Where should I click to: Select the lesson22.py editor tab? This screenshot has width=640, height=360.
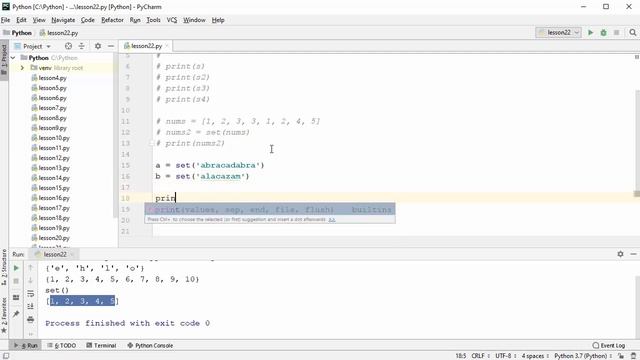click(x=146, y=46)
